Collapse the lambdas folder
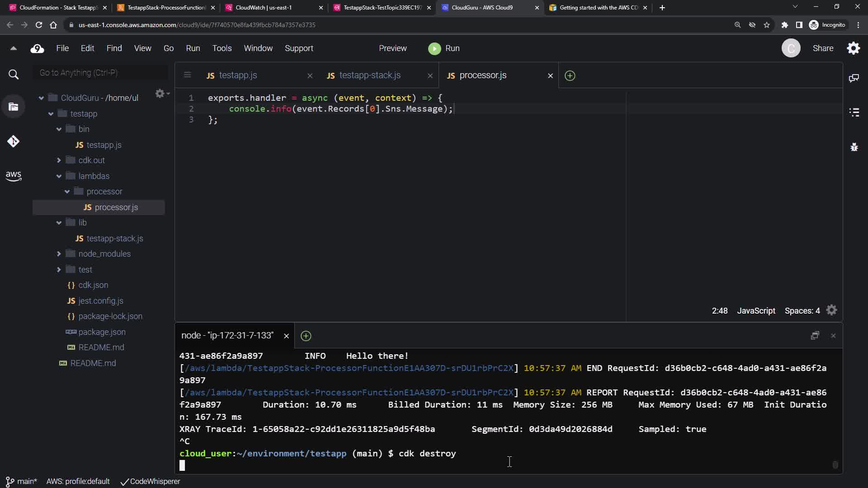 coord(59,176)
